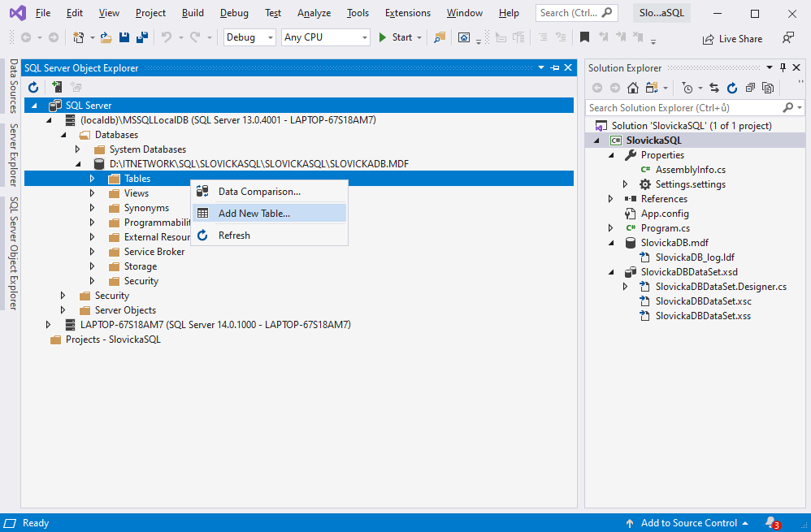Click the Refresh icon in SQL Server Object Explorer
Screen dimensions: 811x532
coord(33,87)
